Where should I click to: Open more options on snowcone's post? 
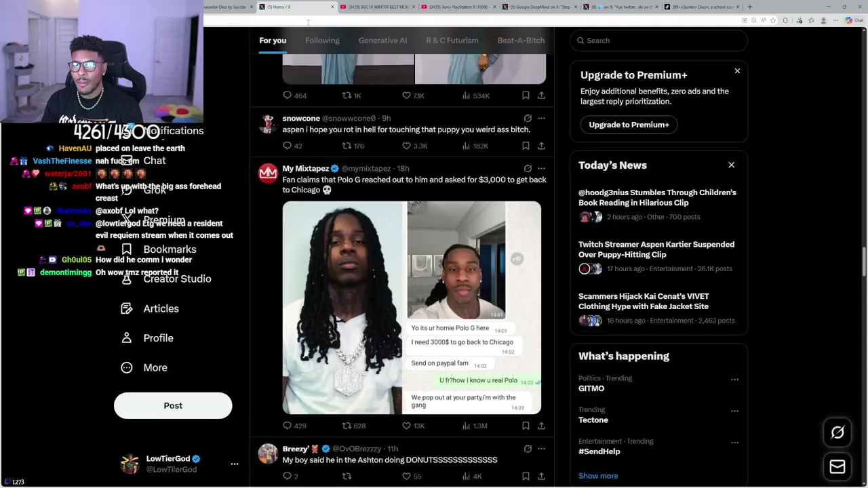[x=541, y=119]
